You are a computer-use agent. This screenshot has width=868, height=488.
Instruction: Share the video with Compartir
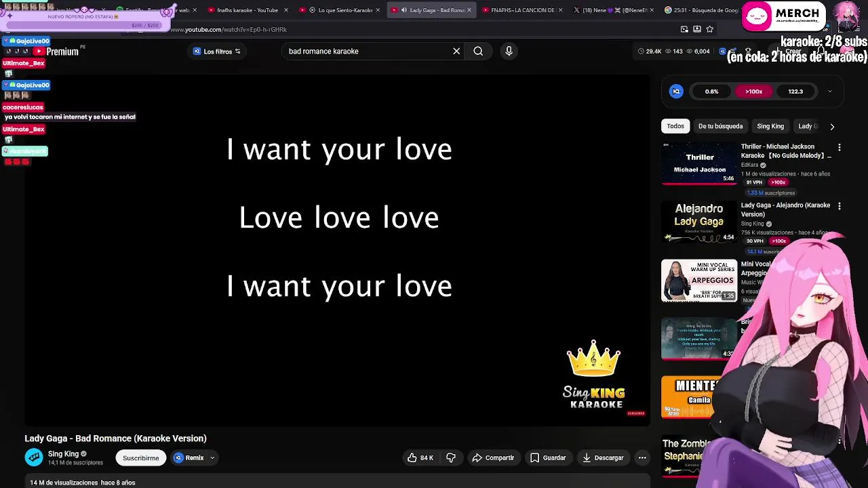[x=493, y=457]
